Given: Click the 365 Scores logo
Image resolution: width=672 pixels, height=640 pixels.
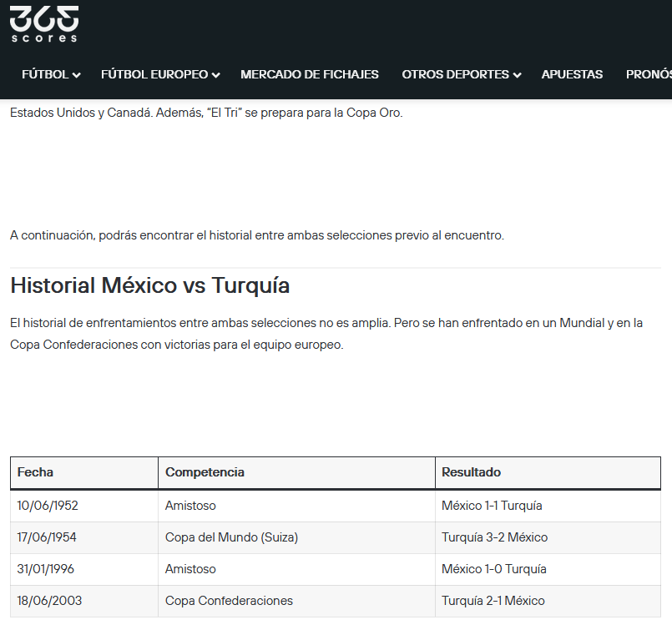Looking at the screenshot, I should [44, 24].
